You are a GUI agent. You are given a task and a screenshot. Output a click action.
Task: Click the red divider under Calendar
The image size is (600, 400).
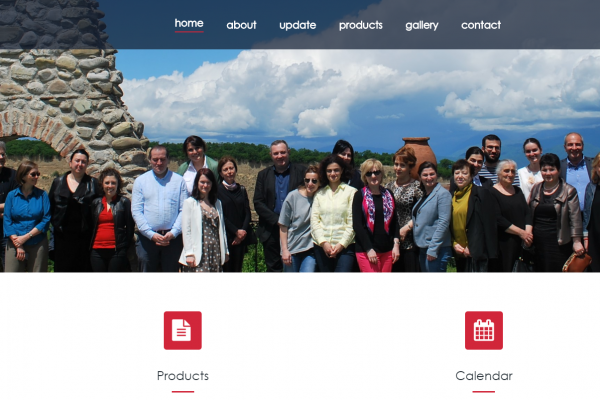(x=484, y=392)
